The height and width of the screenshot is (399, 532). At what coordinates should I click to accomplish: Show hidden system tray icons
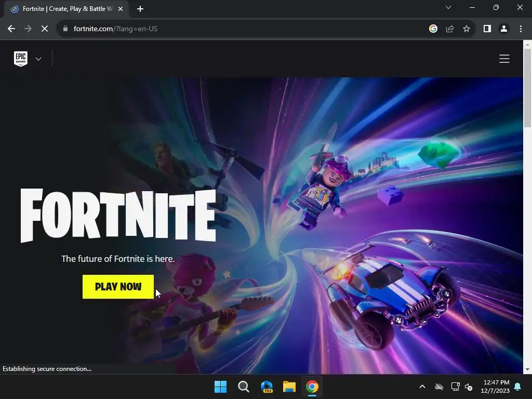click(422, 387)
